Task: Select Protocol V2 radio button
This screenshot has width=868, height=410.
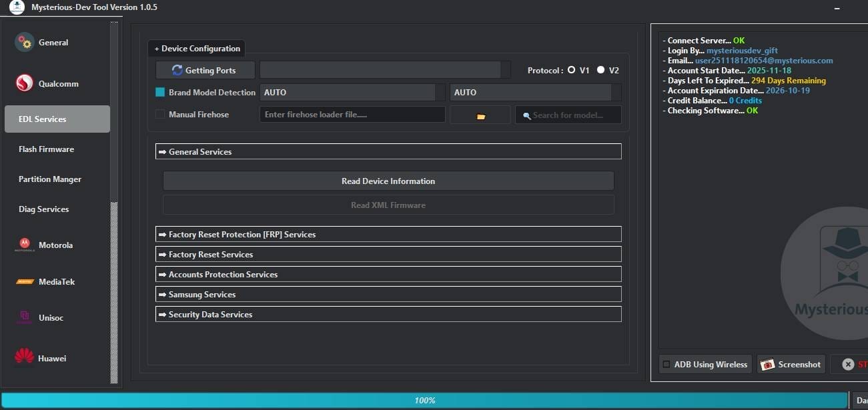Action: [600, 69]
